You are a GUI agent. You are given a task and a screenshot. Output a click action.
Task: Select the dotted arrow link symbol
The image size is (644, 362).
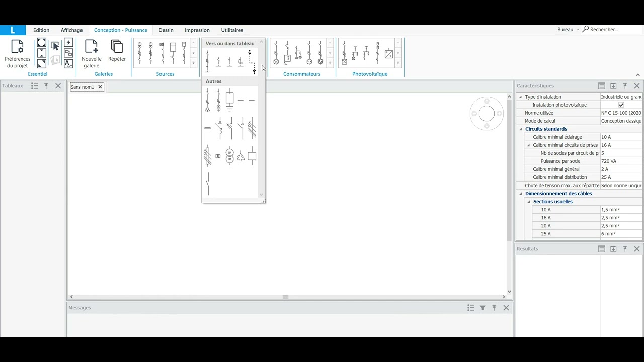(x=252, y=62)
